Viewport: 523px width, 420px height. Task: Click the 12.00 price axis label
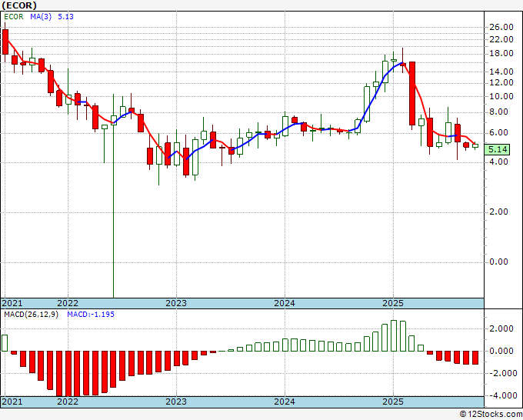coord(501,82)
